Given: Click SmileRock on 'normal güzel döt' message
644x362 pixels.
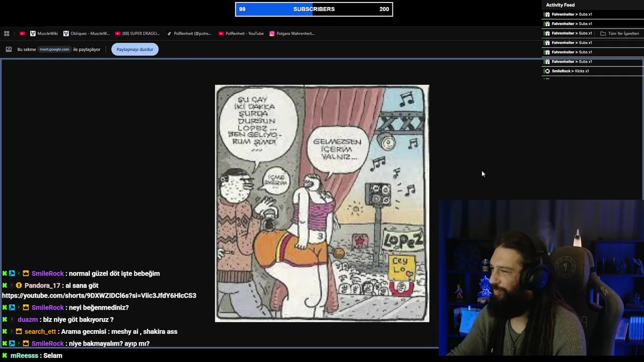Looking at the screenshot, I should (48, 274).
